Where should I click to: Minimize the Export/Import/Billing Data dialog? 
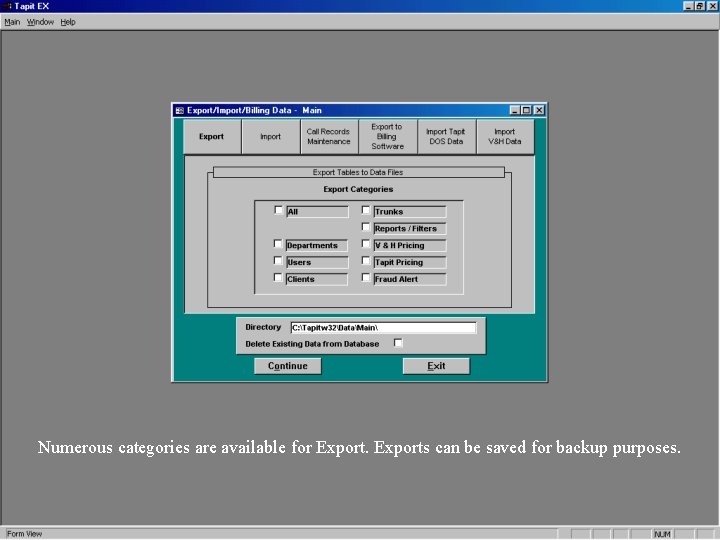[515, 110]
